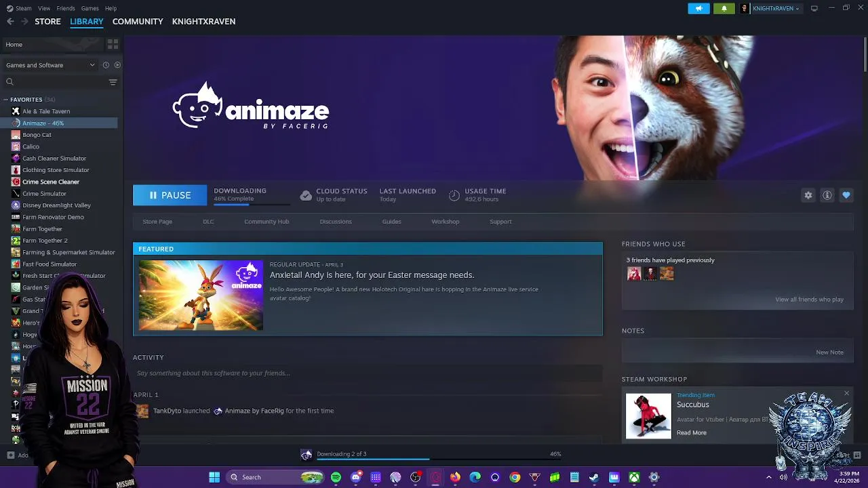Open TankDyto activity profile link

point(167,411)
